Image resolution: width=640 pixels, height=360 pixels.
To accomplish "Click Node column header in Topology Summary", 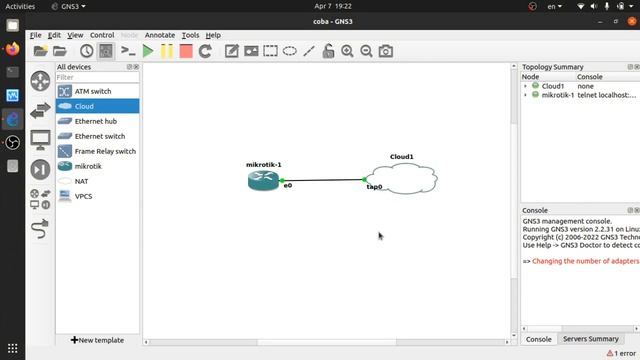I will (x=548, y=77).
